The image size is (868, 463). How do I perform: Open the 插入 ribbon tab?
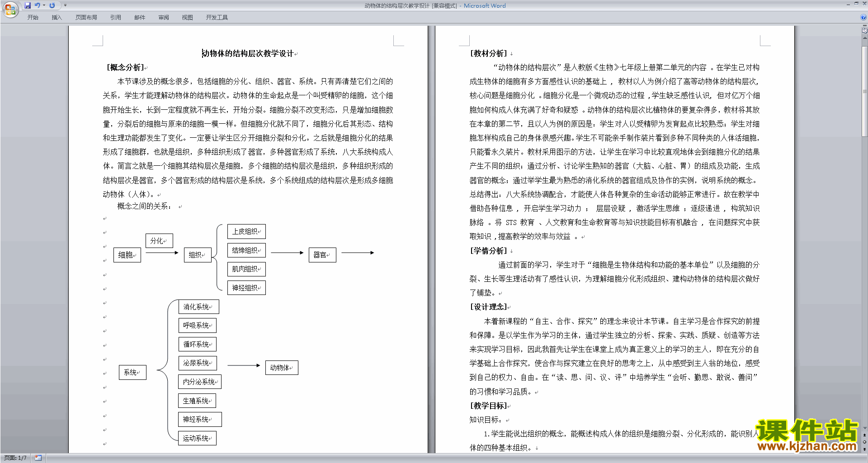(57, 18)
